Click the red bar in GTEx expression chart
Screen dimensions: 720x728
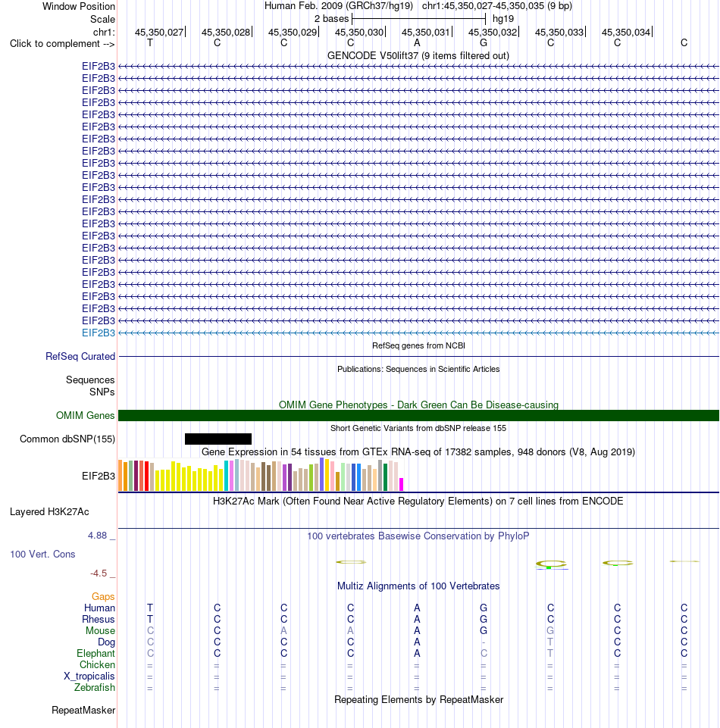coord(147,476)
